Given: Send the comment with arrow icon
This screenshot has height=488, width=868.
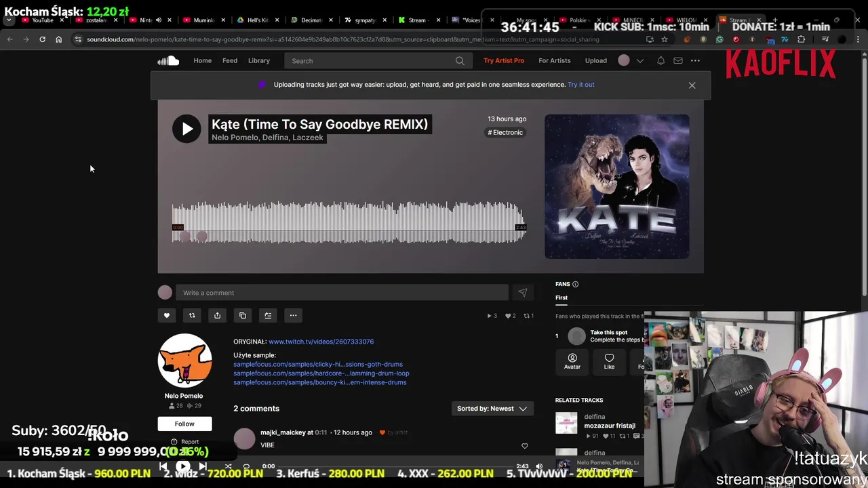Looking at the screenshot, I should click(x=522, y=293).
